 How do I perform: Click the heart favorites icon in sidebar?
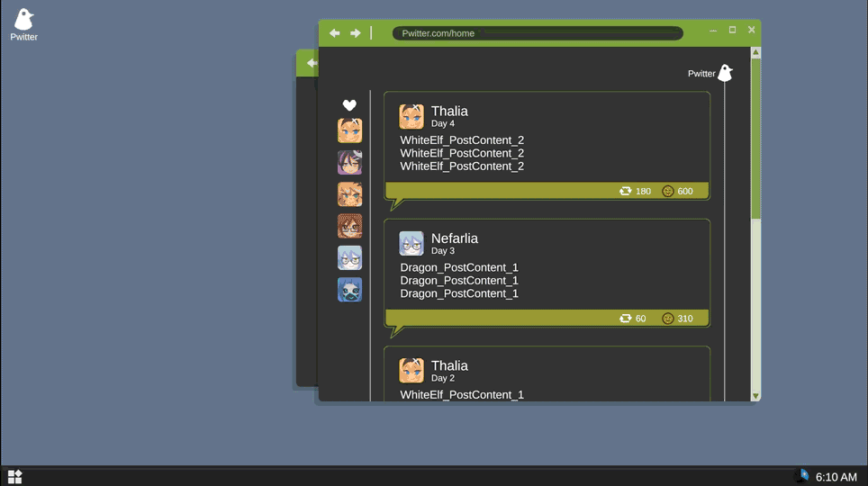click(x=349, y=105)
